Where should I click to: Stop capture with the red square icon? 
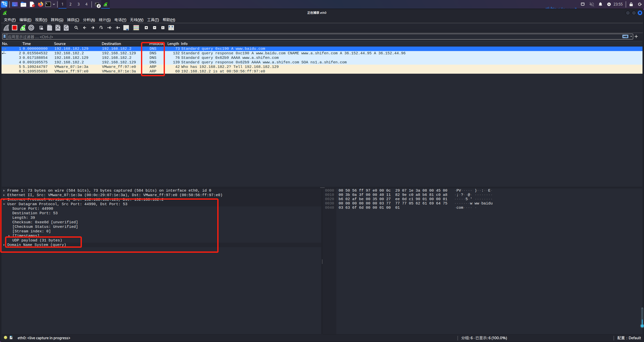click(15, 28)
